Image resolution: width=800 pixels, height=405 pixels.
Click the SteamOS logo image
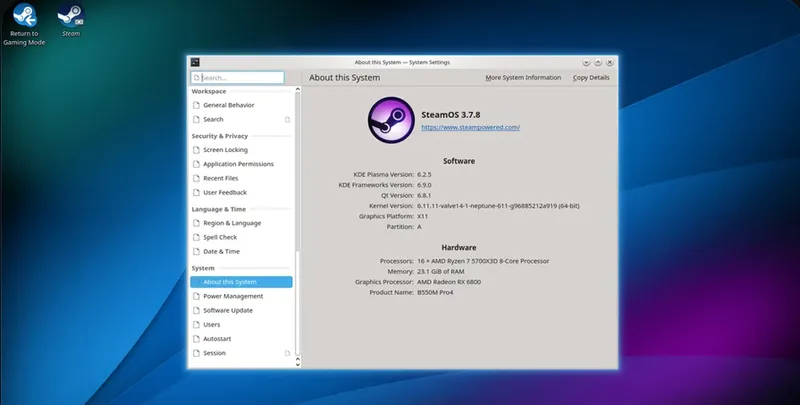391,120
